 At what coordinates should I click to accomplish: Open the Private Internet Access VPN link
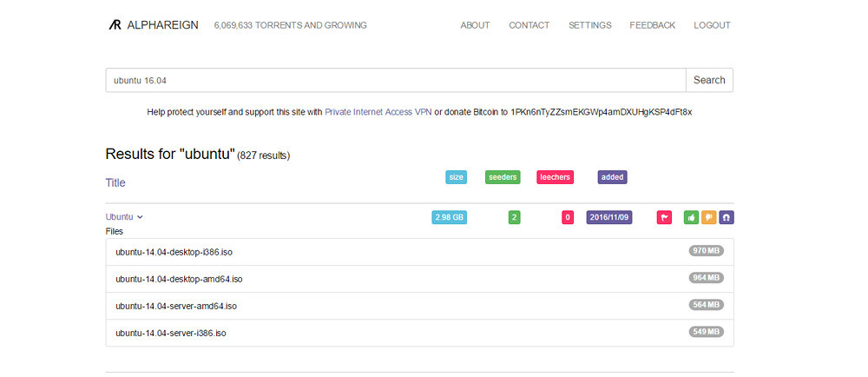[378, 112]
